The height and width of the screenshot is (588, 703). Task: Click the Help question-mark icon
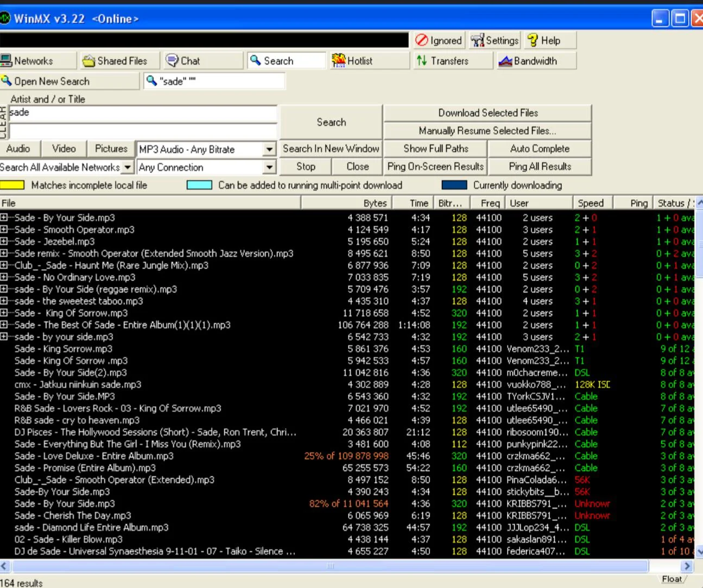coord(533,40)
